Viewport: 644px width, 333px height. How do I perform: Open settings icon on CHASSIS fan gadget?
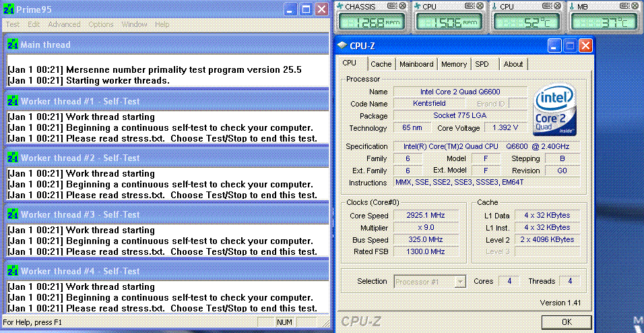point(391,6)
